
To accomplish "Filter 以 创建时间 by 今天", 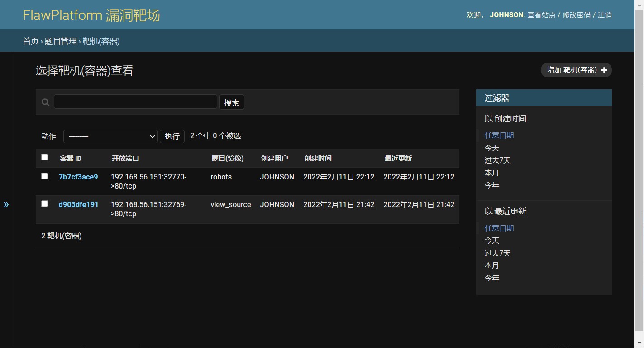I will tap(492, 148).
